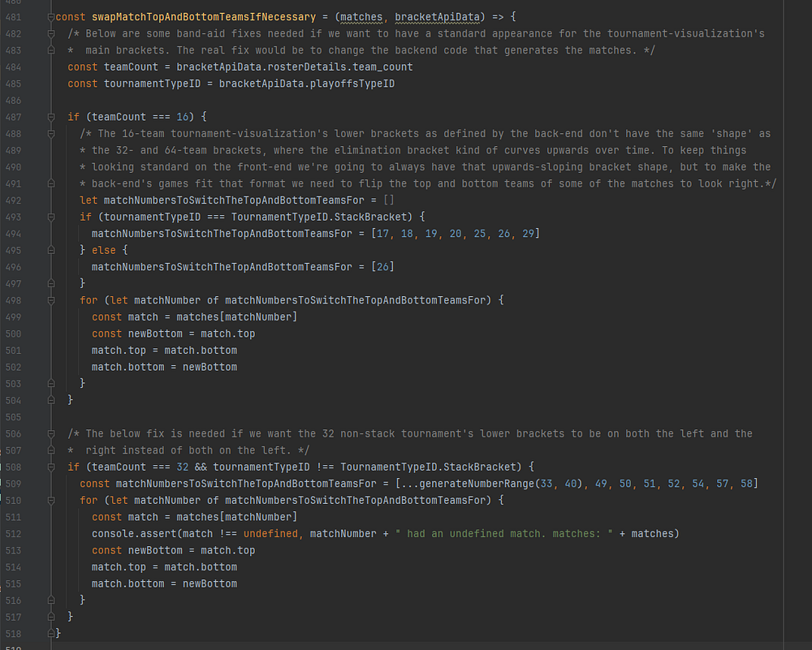Click the number 58 on line 509
Screen dimensions: 812x650
click(746, 484)
